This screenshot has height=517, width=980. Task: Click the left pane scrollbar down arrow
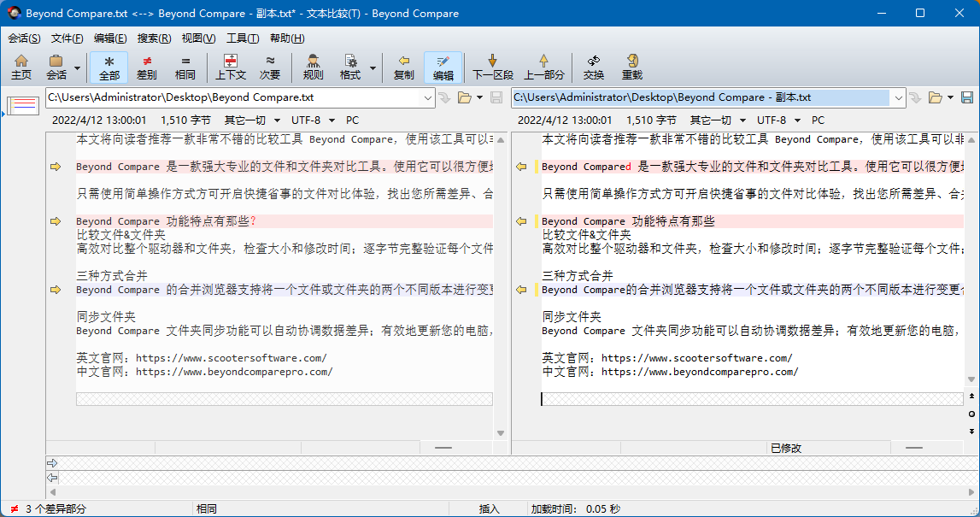point(501,432)
